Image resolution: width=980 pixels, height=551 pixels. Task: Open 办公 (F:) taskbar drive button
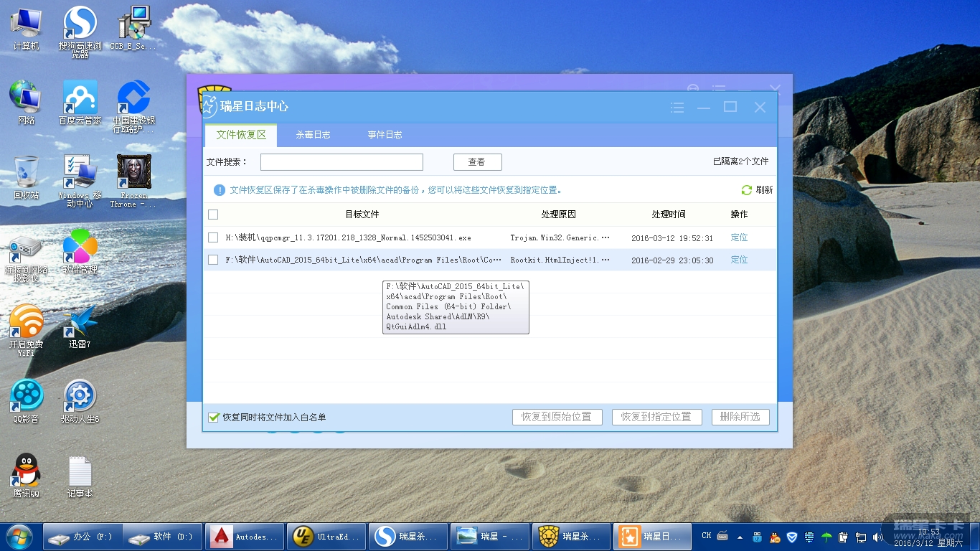tap(83, 537)
